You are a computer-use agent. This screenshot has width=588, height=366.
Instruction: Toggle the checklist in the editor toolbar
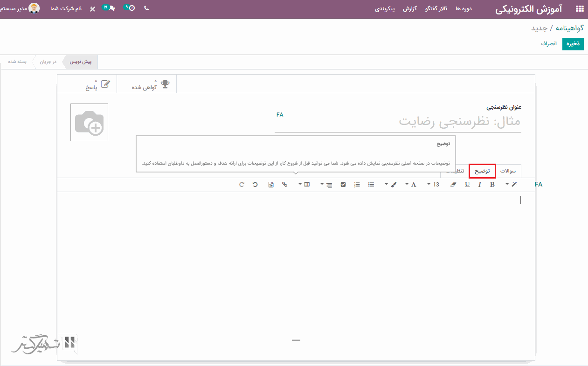343,185
